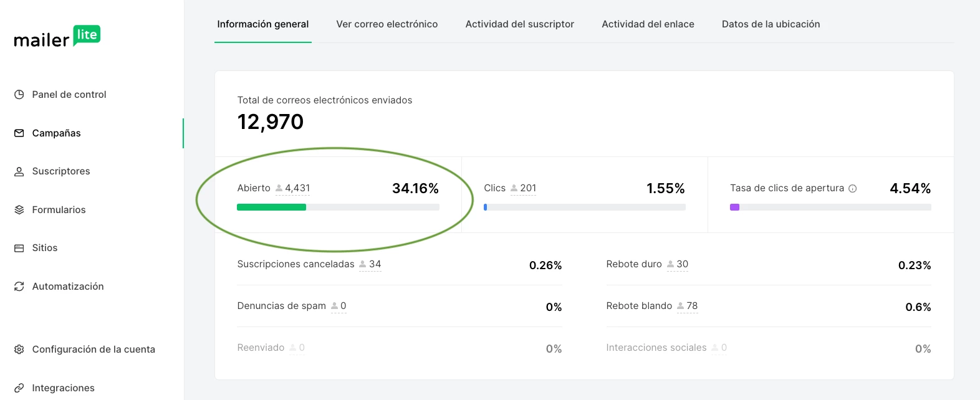The height and width of the screenshot is (400, 980).
Task: Click the Automatización refresh icon
Action: (x=19, y=287)
